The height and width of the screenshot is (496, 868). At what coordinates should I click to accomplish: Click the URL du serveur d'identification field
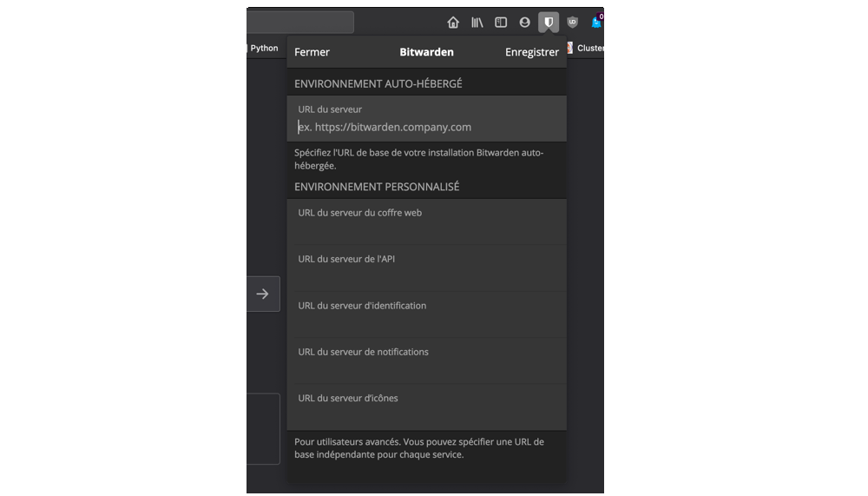pos(427,314)
